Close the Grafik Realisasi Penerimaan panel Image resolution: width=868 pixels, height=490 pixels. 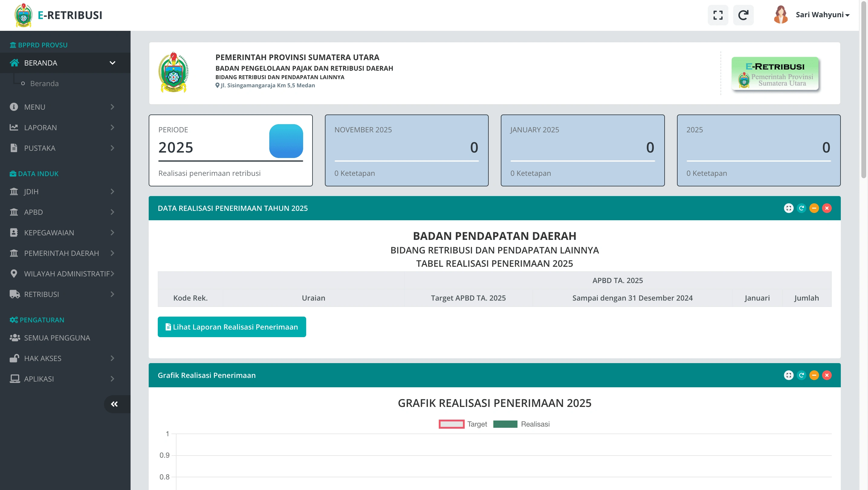coord(827,375)
